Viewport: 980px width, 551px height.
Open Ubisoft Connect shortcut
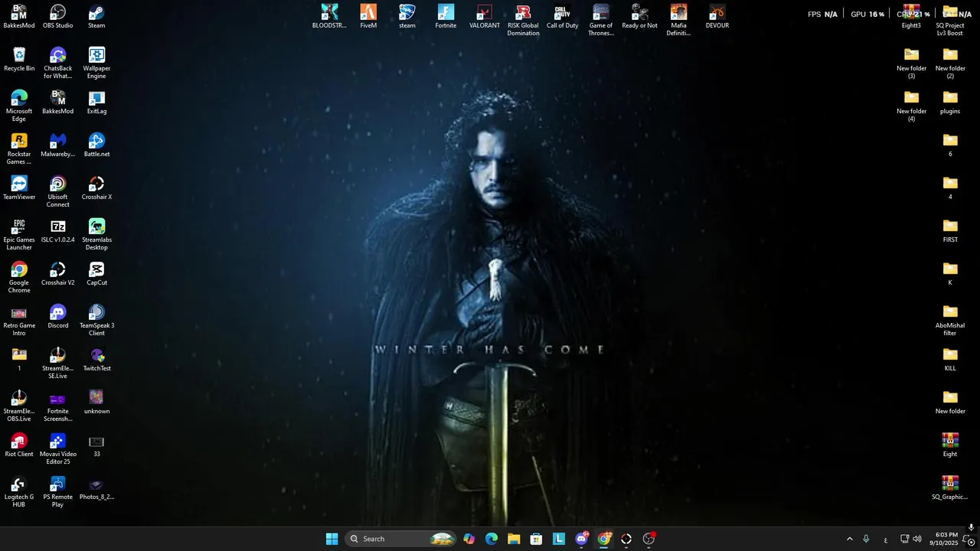pos(58,192)
